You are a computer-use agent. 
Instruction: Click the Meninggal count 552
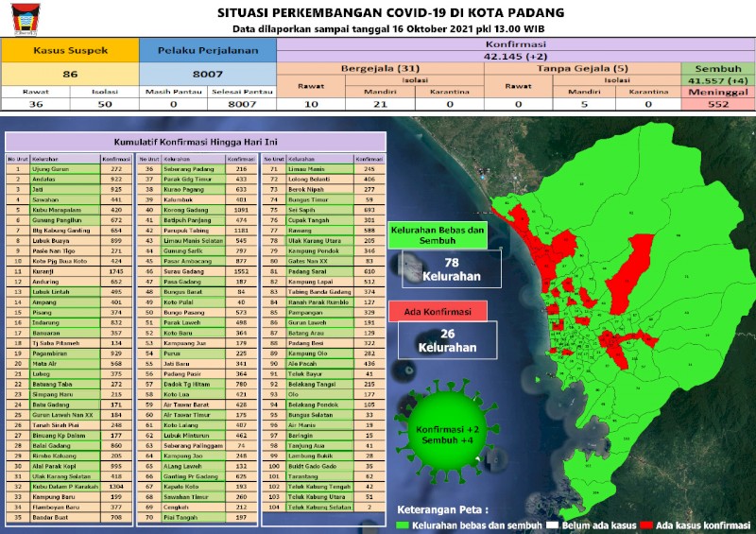(x=718, y=104)
